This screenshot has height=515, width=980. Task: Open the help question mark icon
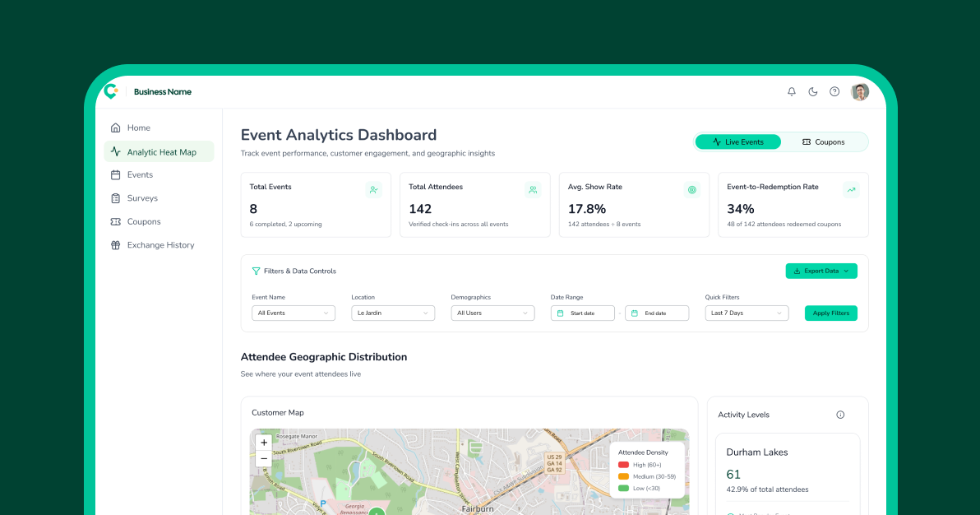(x=834, y=91)
